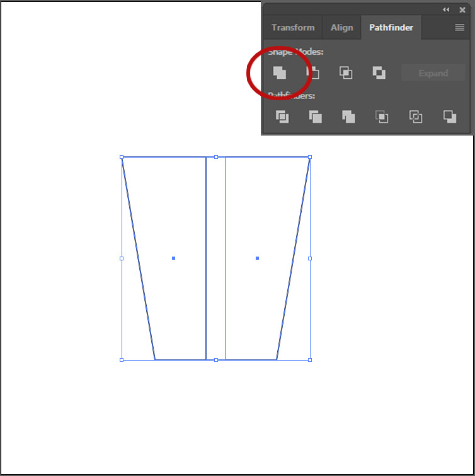Click the Minus Back pathfinder icon

(x=449, y=117)
